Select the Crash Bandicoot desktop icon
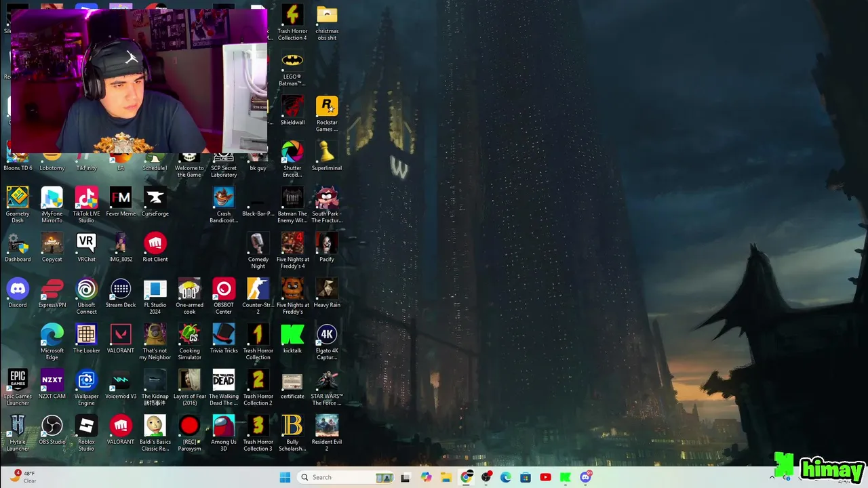The height and width of the screenshot is (488, 868). [224, 205]
